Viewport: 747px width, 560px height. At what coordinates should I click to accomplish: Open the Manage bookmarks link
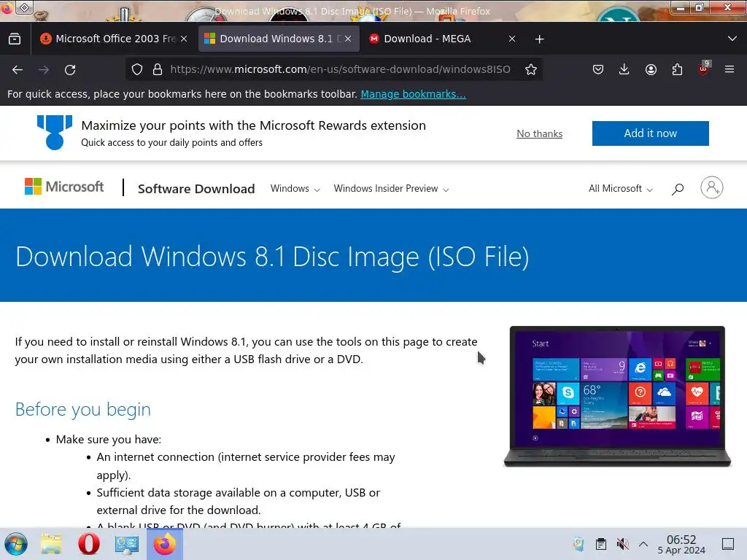[413, 94]
